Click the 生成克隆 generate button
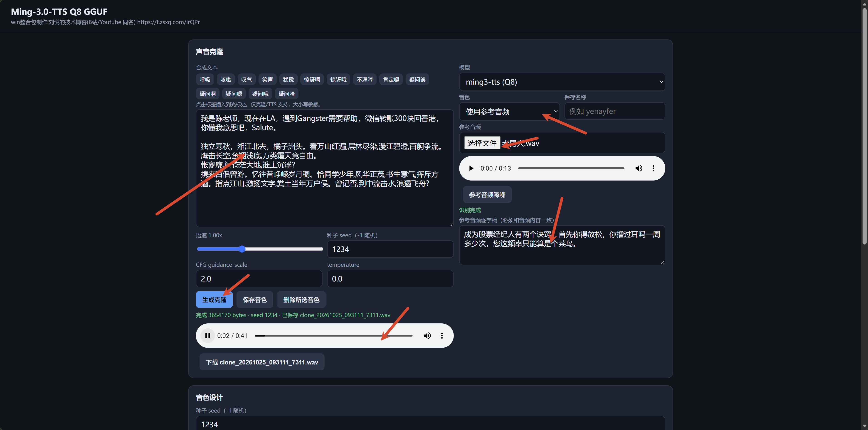 click(214, 300)
